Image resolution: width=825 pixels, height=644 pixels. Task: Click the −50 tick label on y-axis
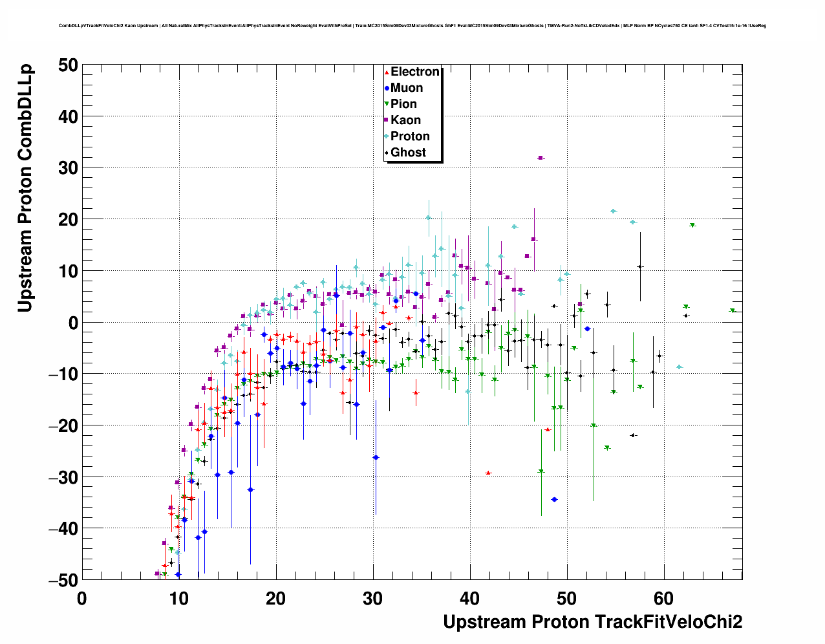tap(63, 580)
